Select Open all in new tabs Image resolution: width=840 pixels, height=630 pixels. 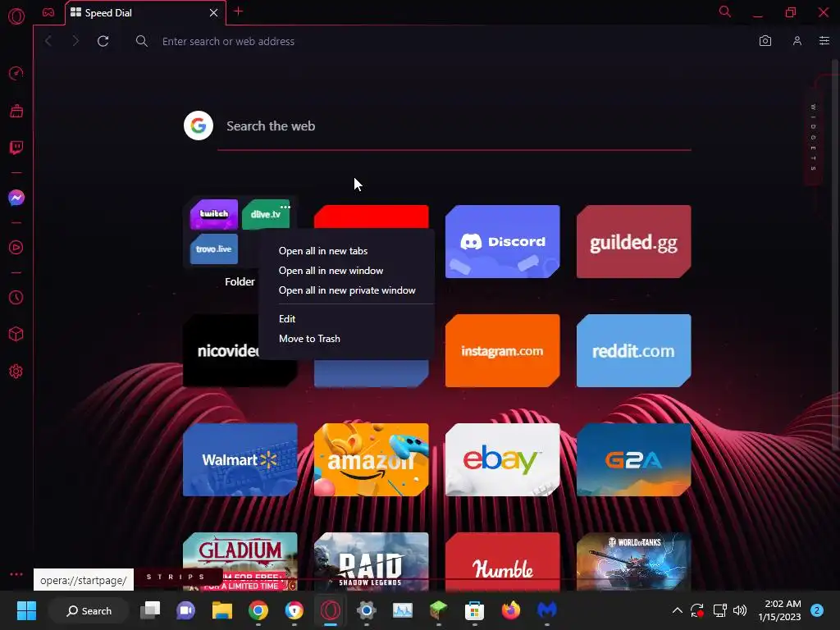coord(323,251)
